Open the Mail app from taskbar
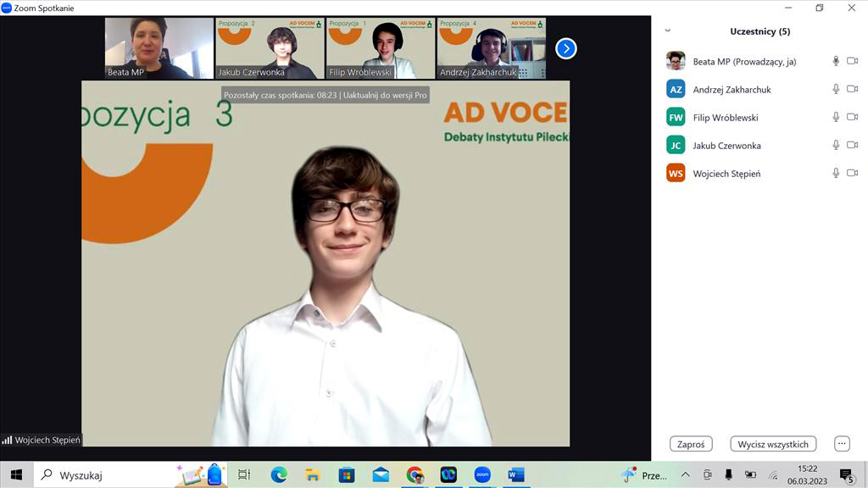Screen dimensions: 868x488 point(381,474)
